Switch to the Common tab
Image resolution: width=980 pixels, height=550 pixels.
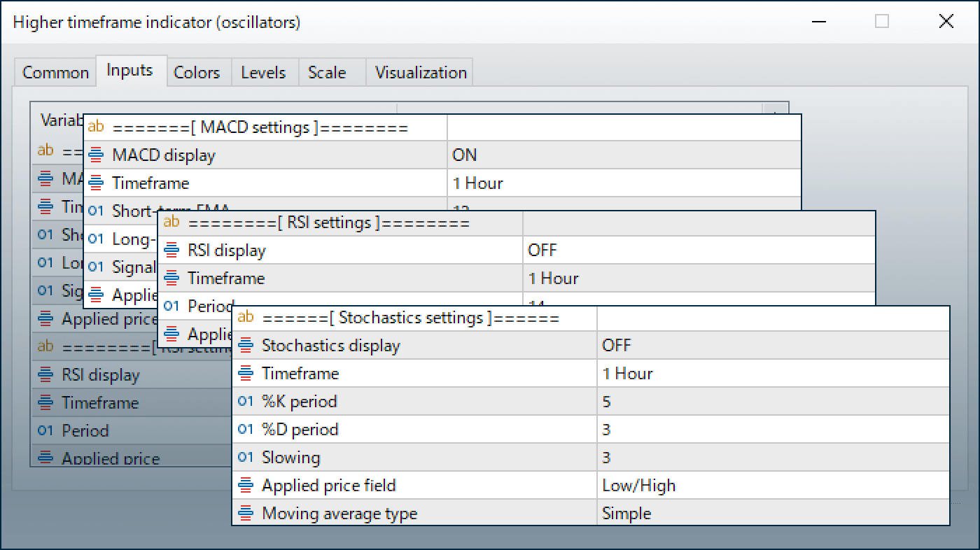point(55,72)
